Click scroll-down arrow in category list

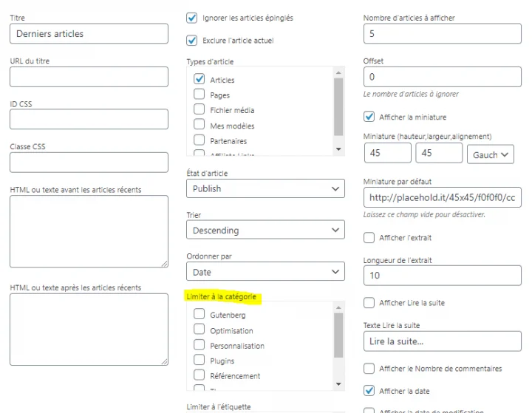tap(338, 384)
